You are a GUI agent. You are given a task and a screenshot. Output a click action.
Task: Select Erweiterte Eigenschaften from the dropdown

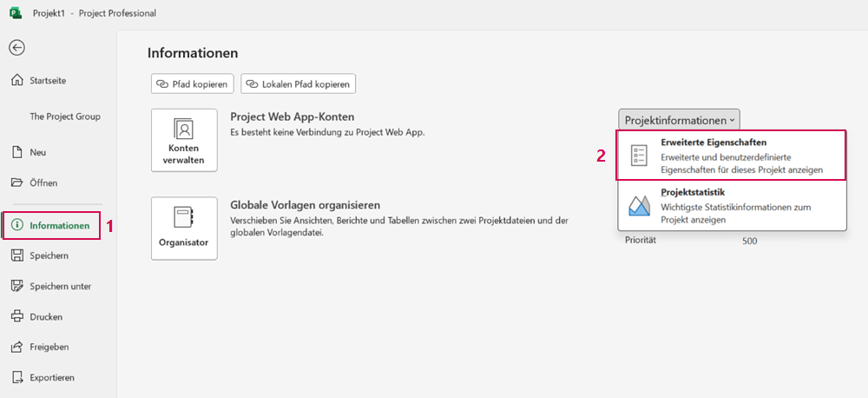click(x=732, y=156)
